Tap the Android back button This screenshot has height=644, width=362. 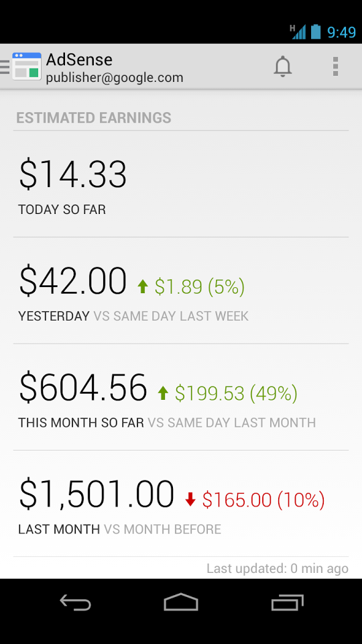[75, 602]
